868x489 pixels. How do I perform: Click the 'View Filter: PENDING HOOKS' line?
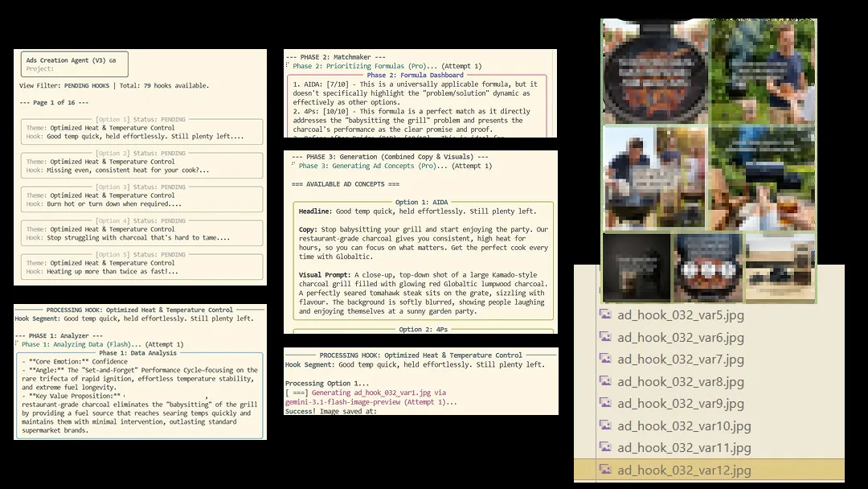tap(114, 86)
